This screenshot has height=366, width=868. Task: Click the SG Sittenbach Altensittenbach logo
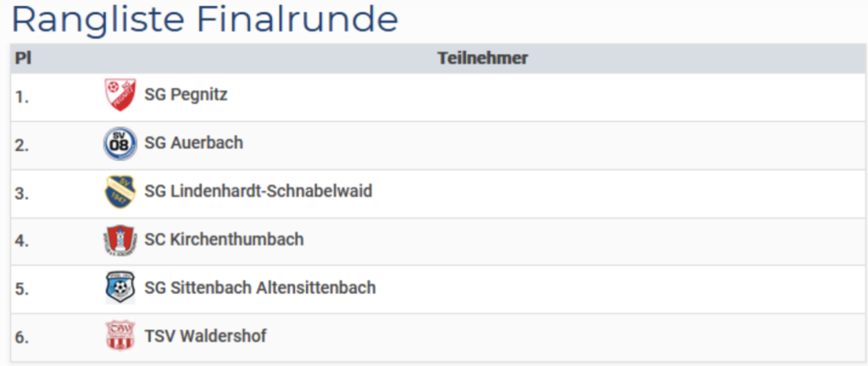click(119, 288)
